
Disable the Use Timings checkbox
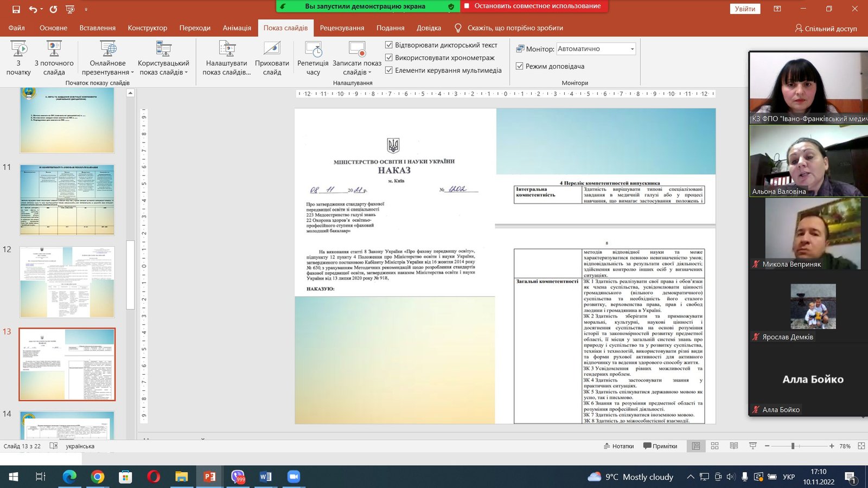coord(389,57)
